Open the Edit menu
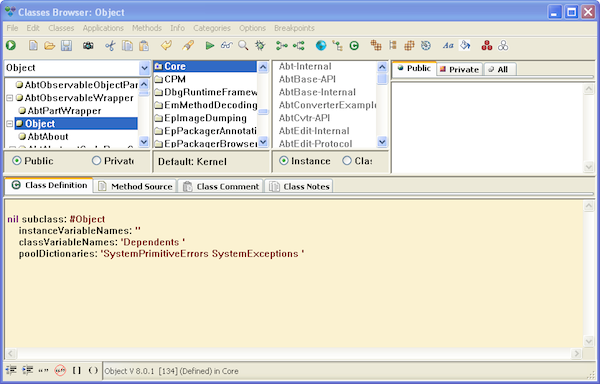This screenshot has width=600, height=384. pos(33,28)
